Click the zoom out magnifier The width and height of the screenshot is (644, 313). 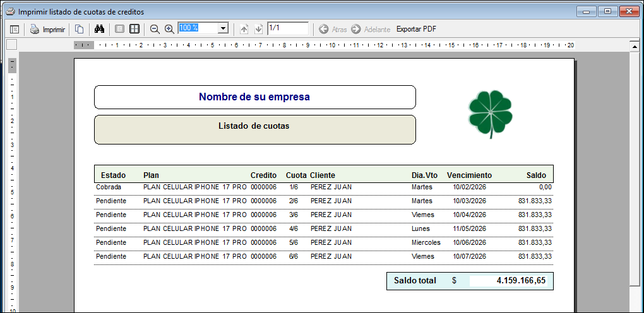click(x=155, y=29)
